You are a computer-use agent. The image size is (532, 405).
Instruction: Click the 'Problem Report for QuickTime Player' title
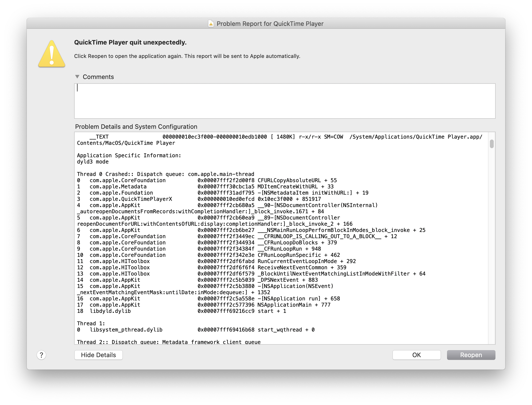click(x=270, y=24)
